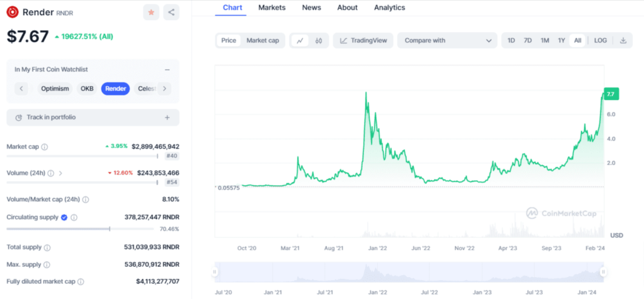The height and width of the screenshot is (299, 644).
Task: Switch to candlestick chart icon
Action: click(x=319, y=40)
